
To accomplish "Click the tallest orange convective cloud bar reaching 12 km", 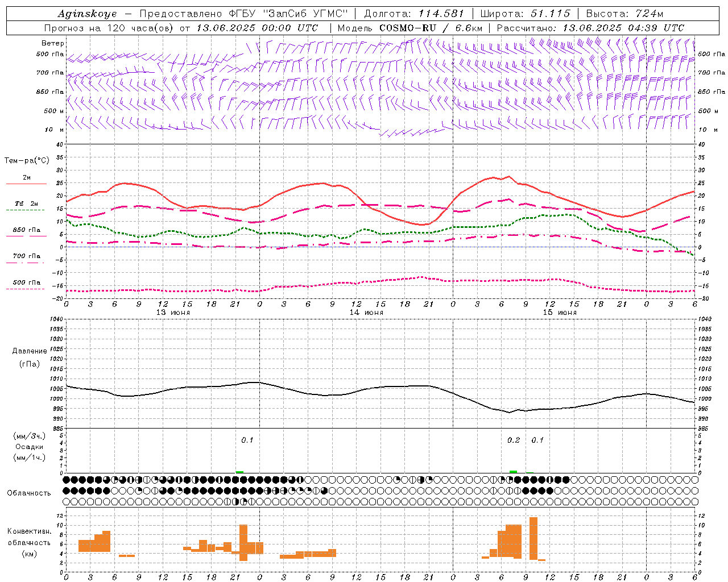I will pos(533,538).
